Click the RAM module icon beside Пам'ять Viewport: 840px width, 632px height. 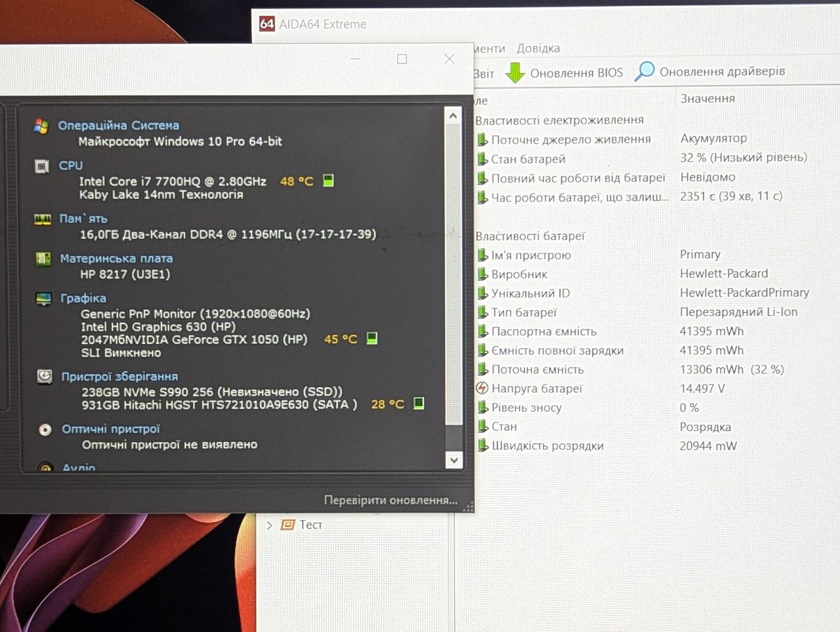click(x=43, y=219)
